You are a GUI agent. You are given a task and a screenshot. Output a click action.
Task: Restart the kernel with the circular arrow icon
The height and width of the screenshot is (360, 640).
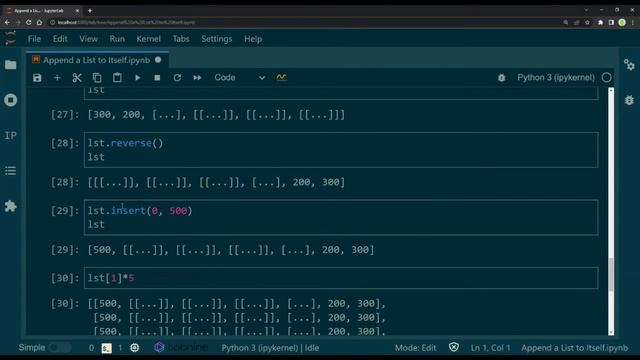click(177, 78)
